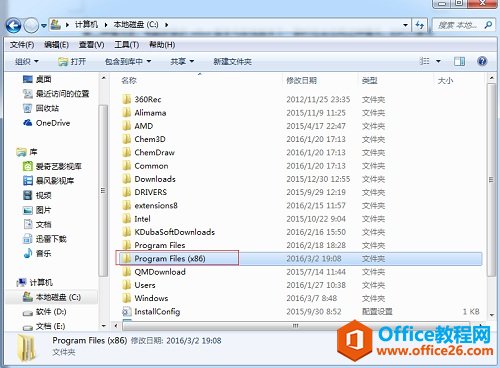This screenshot has height=368, width=500.
Task: Open the 编辑(E) menu
Action: coord(56,45)
